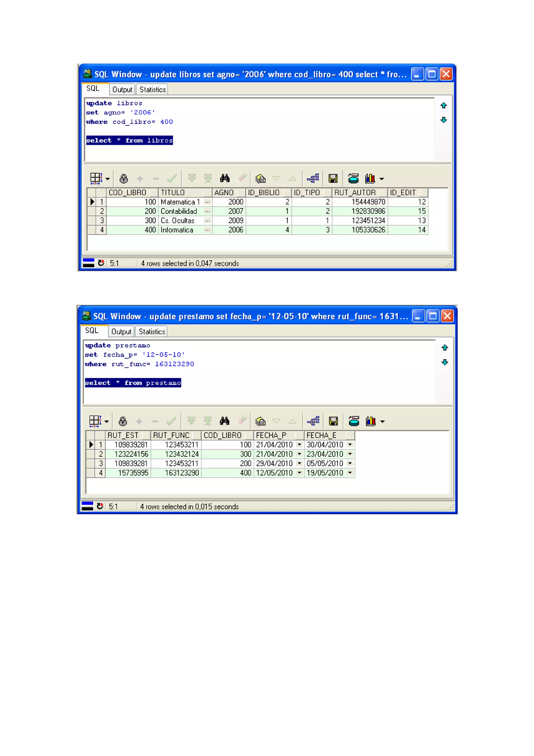Click RUT_AUTOR column header in libros grid
This screenshot has width=534, height=756.
tap(360, 193)
